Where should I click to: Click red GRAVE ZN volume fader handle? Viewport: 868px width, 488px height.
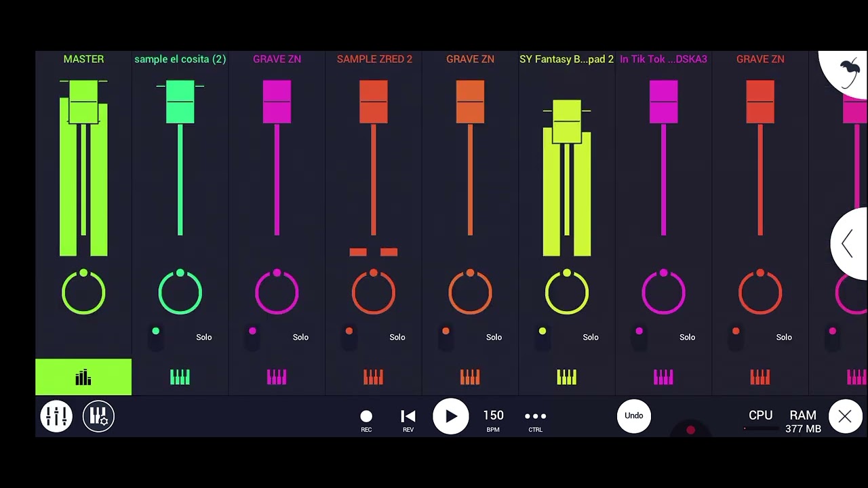click(x=759, y=102)
